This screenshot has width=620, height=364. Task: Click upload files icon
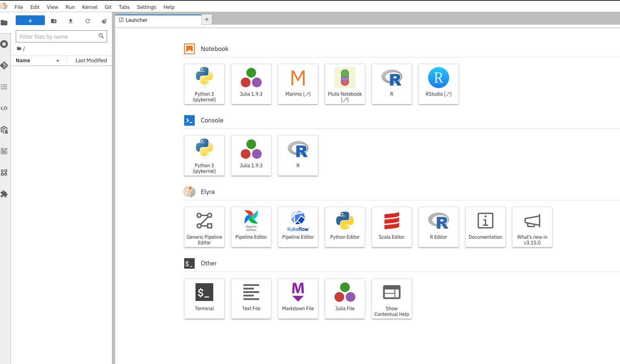pyautogui.click(x=71, y=21)
